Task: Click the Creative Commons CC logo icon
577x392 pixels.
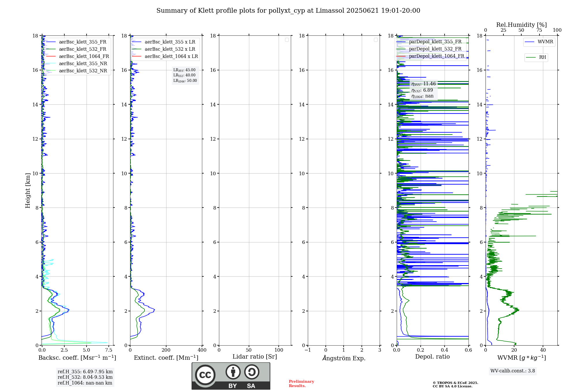Action: (205, 375)
